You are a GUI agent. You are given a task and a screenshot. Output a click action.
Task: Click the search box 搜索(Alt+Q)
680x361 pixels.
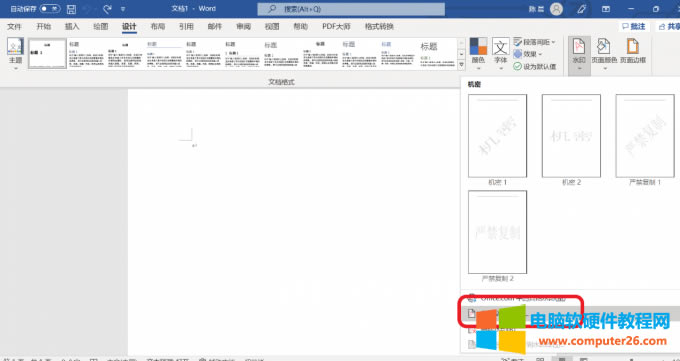351,9
